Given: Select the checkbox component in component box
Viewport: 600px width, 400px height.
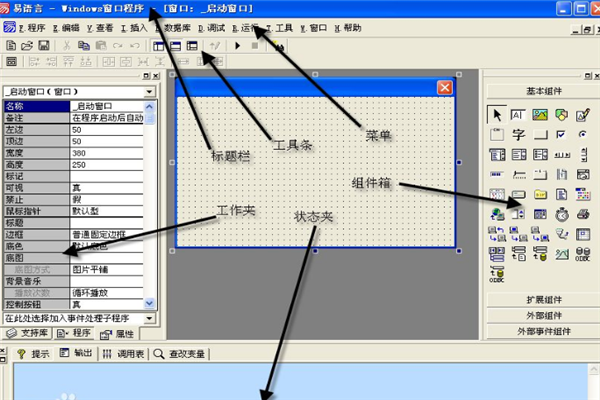Looking at the screenshot, I should click(561, 135).
